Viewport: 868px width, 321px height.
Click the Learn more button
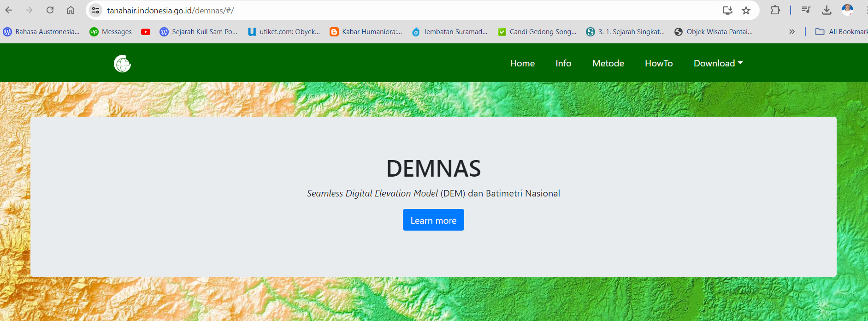[x=433, y=220]
